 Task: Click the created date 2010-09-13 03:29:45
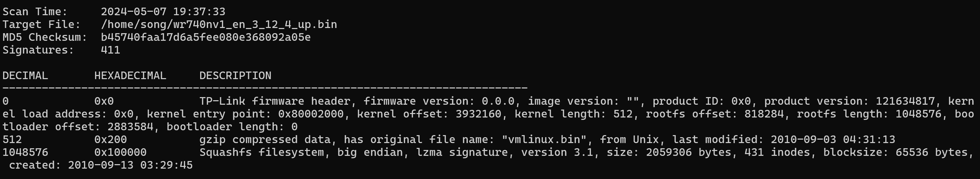[x=130, y=165]
